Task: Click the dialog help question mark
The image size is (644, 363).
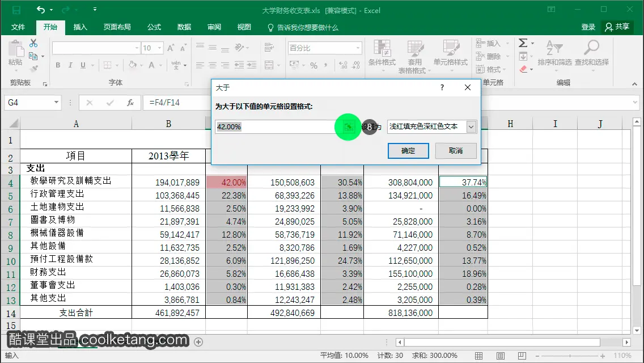Action: click(442, 87)
